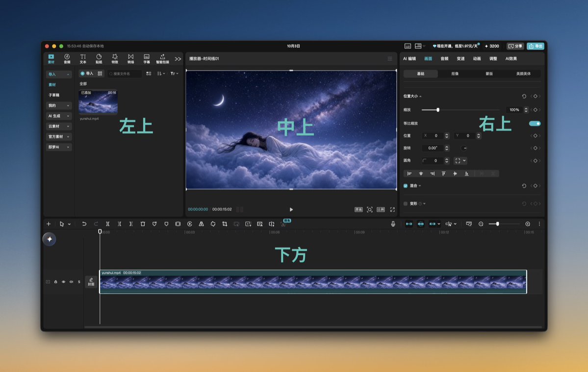This screenshot has width=588, height=372.
Task: Click the microphone record icon
Action: [x=393, y=224]
